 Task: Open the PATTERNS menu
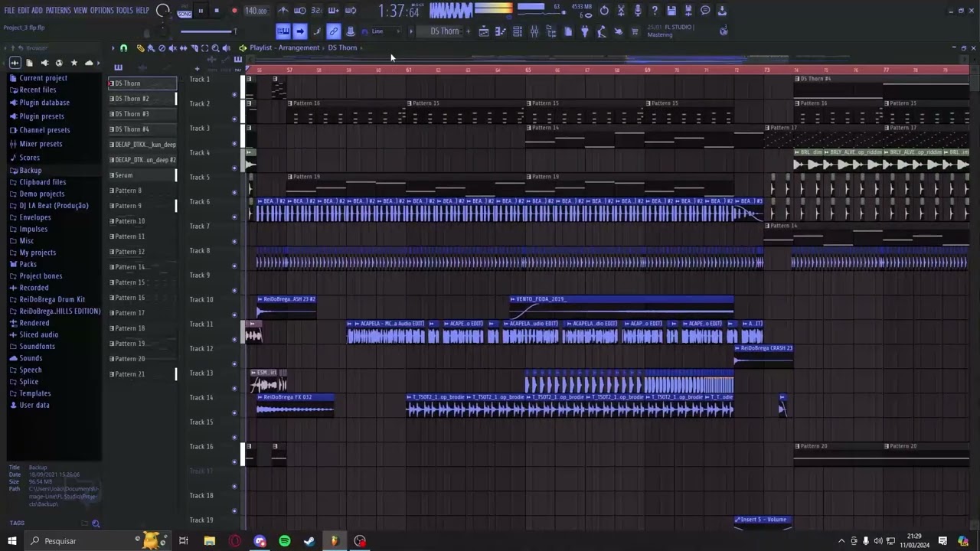click(x=58, y=11)
